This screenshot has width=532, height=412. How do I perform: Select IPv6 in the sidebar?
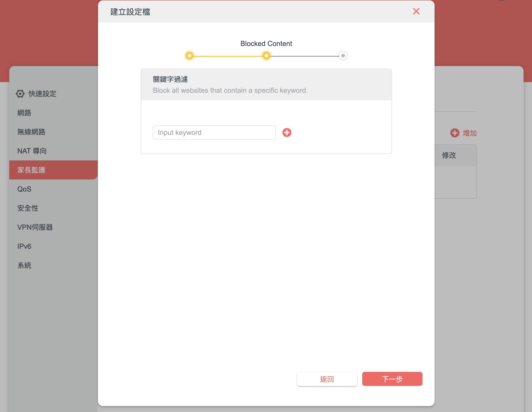point(24,246)
